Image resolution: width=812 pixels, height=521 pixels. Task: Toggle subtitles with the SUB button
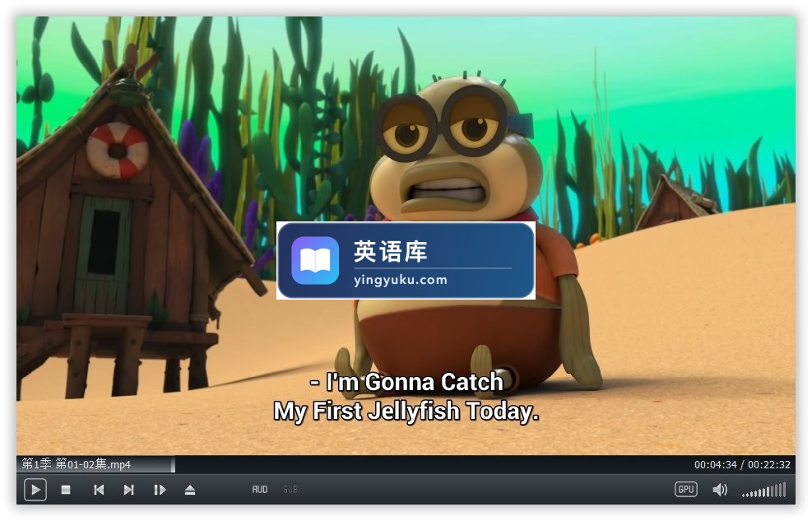[x=290, y=490]
